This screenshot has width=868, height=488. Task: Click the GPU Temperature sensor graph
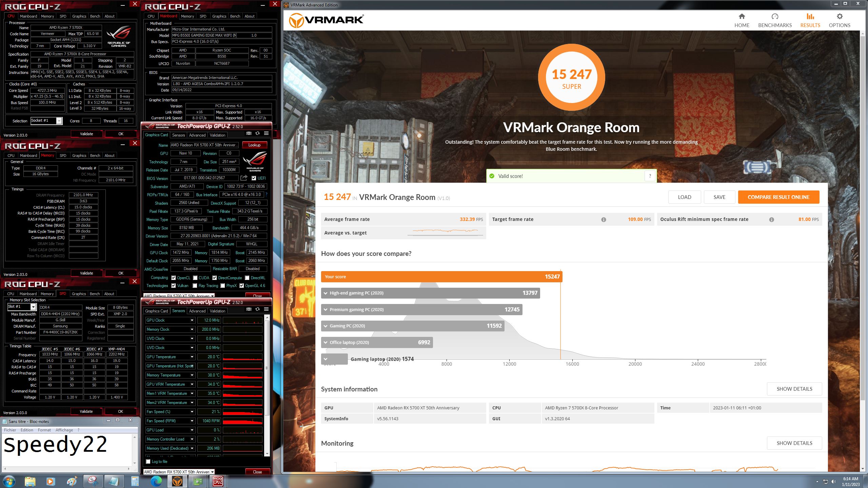[242, 357]
